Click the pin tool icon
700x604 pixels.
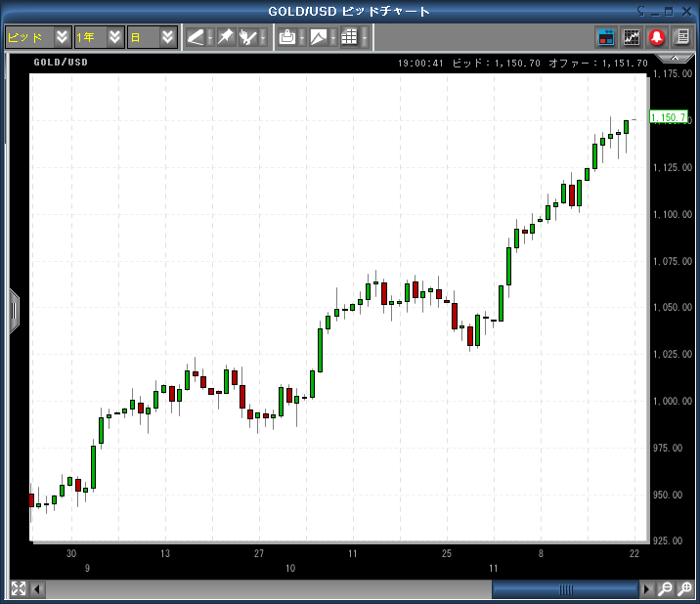pos(225,37)
